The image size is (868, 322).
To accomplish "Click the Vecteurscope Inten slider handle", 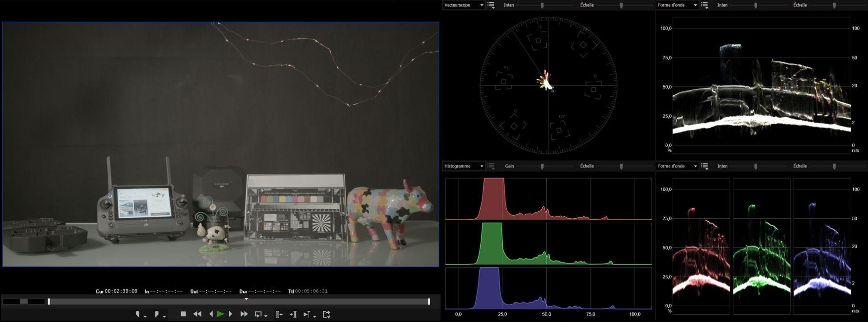I will 542,5.
